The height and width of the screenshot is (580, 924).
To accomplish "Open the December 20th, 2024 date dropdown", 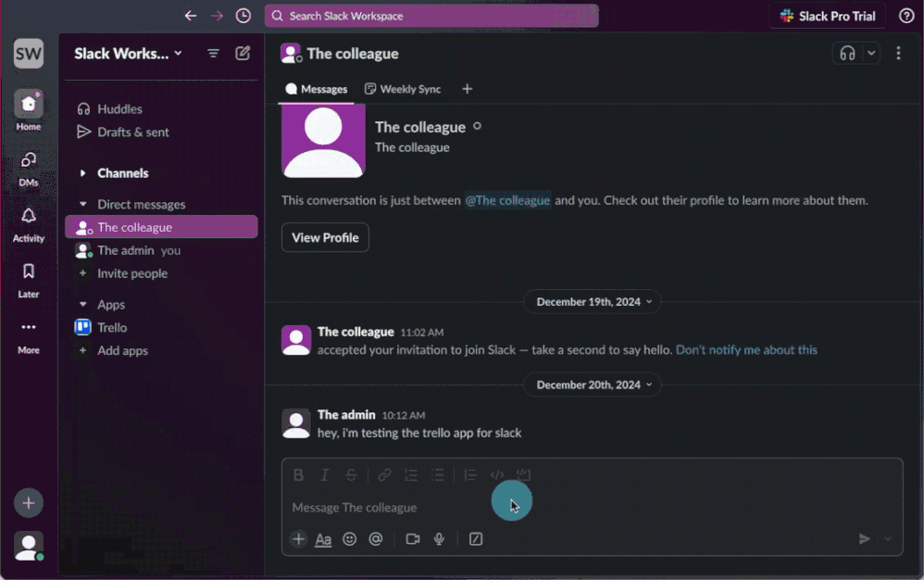I will click(593, 385).
